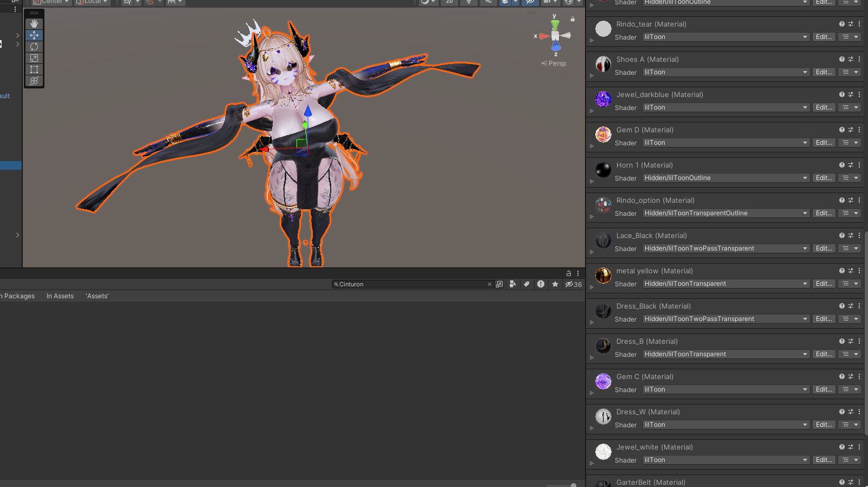The height and width of the screenshot is (487, 868).
Task: Choose the Scale tool
Action: point(34,58)
